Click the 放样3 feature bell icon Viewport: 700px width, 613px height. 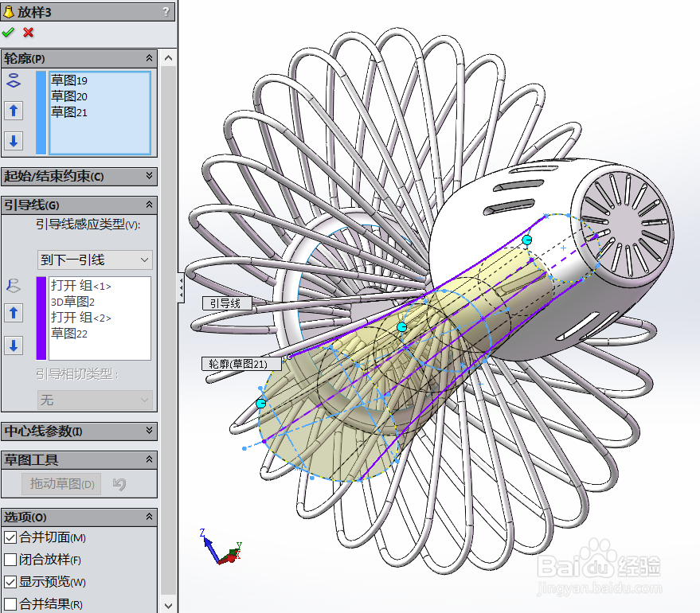tap(9, 12)
